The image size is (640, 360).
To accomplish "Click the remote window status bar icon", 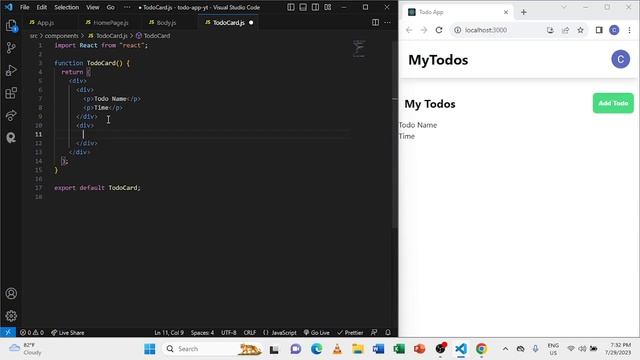I will 8,332.
